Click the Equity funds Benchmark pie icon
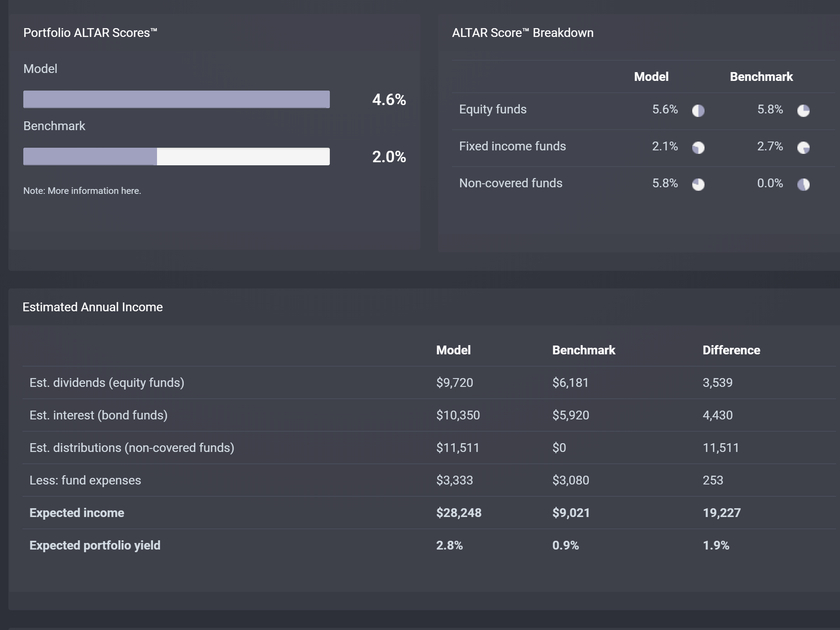 (x=803, y=110)
